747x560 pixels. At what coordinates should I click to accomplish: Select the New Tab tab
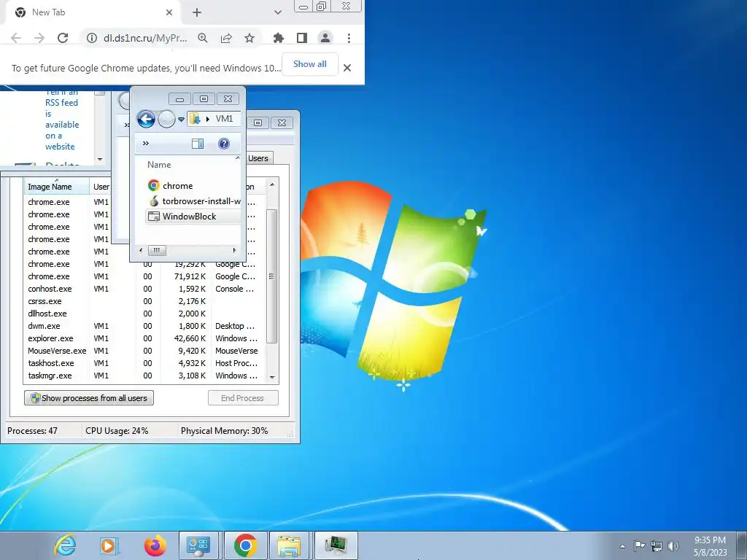93,12
